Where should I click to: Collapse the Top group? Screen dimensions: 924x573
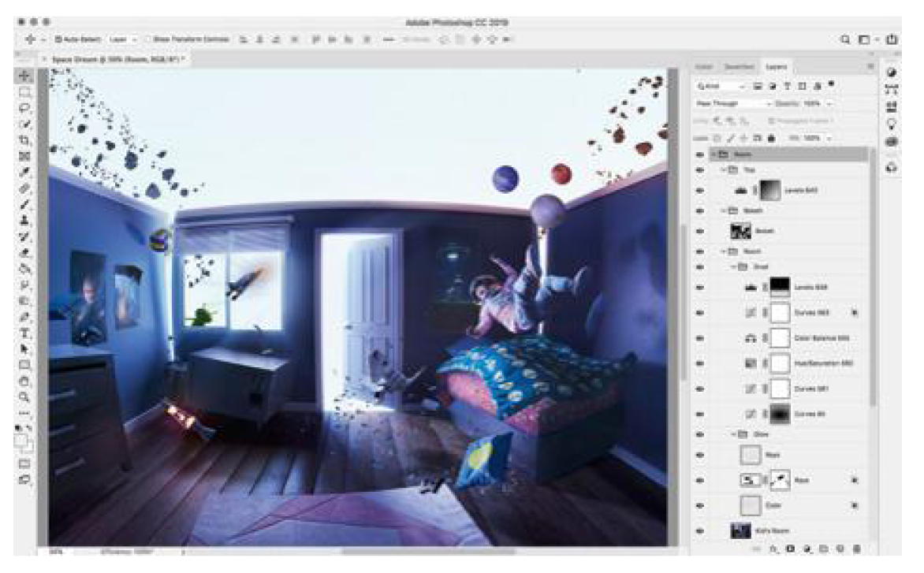pos(724,169)
